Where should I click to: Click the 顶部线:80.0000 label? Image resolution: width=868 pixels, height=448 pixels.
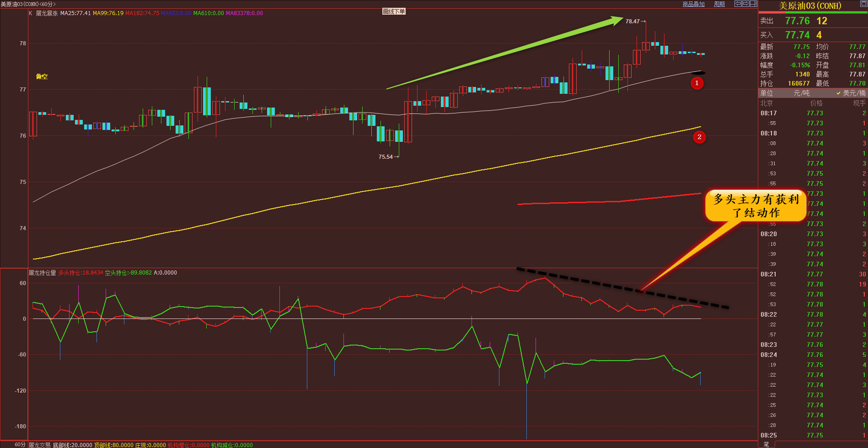click(113, 445)
